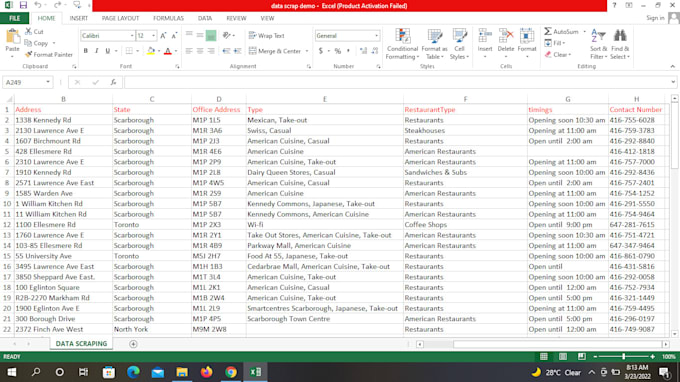Click the Cut scissors icon

tap(29, 31)
